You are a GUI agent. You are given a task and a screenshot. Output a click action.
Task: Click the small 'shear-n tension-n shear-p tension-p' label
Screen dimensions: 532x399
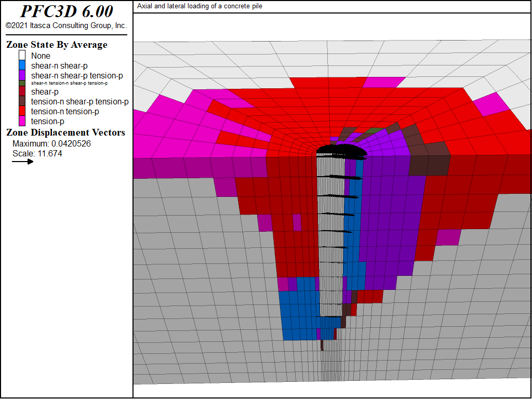[69, 83]
